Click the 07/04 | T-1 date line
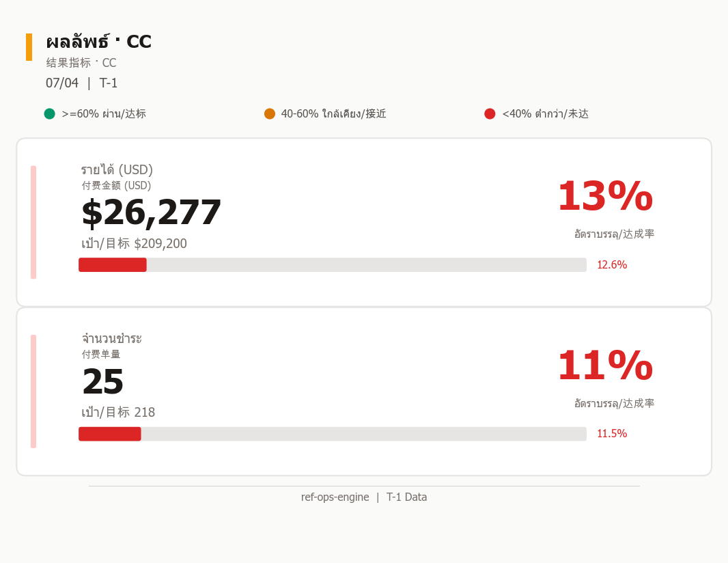 pos(82,83)
